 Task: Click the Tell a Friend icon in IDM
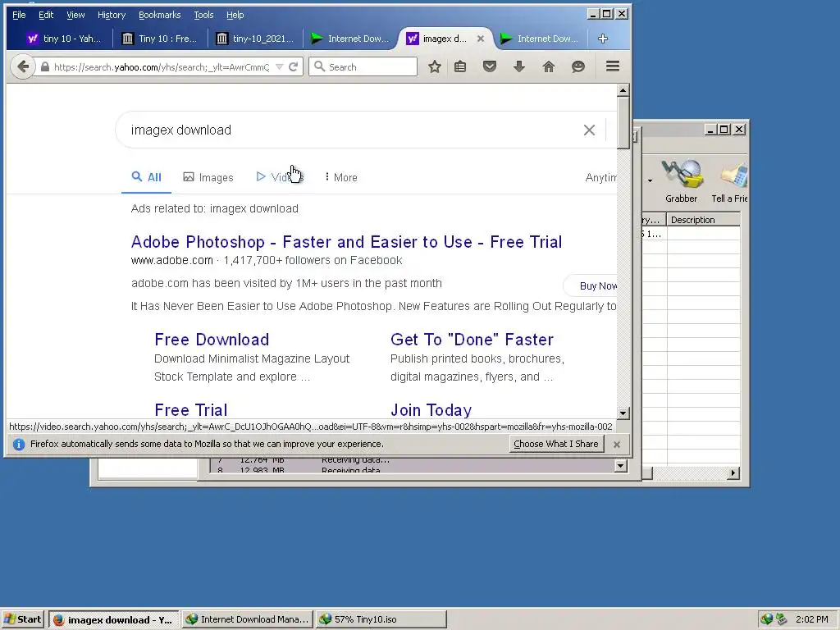click(729, 181)
